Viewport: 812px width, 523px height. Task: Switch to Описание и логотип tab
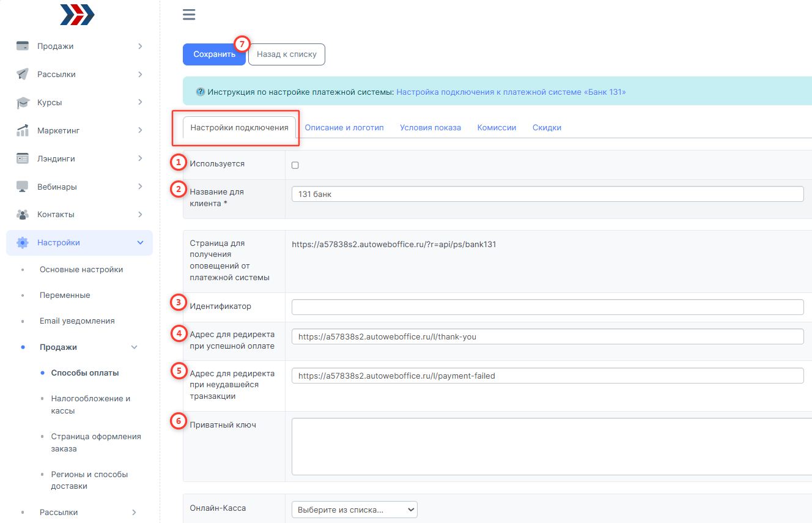click(344, 128)
